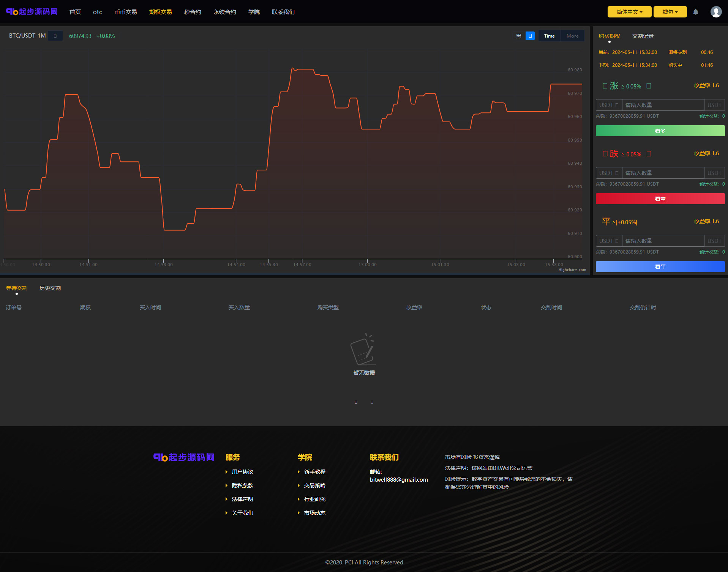Open the user avatar profile

click(x=716, y=12)
